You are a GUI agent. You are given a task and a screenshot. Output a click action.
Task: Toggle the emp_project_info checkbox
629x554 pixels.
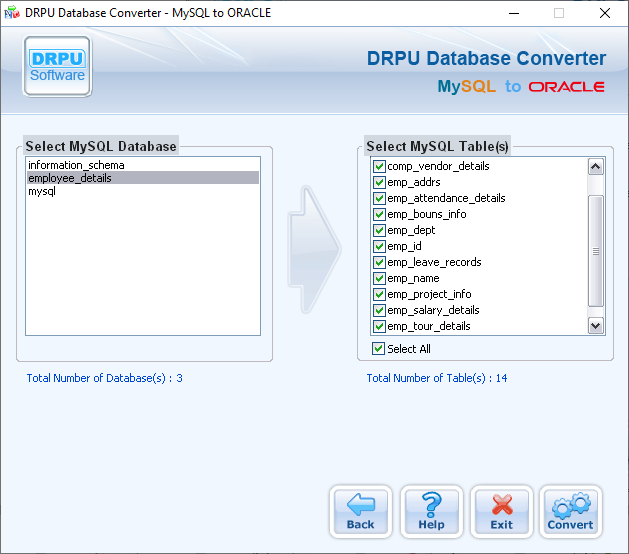[379, 294]
